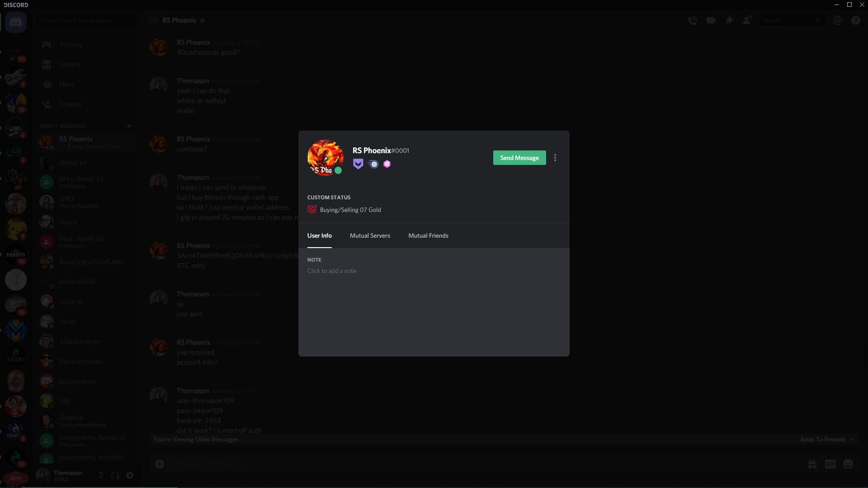
Task: Add friends to DM icon
Action: 748,20
